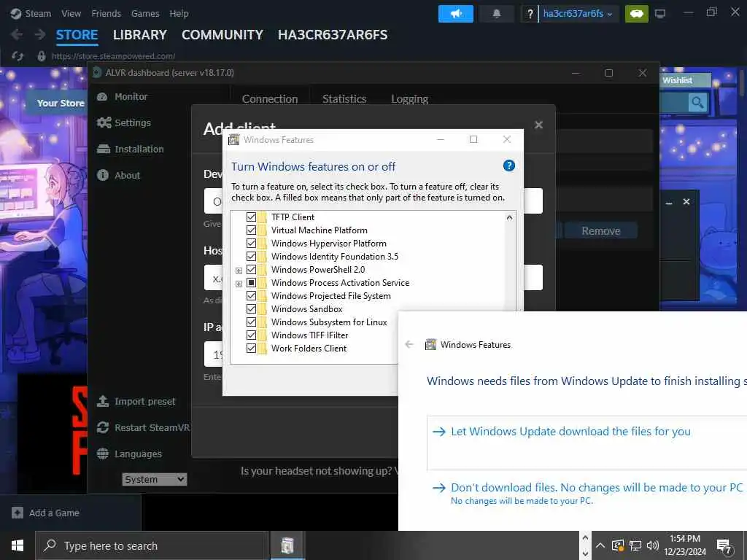
Task: Open Your Store in Steam
Action: (x=61, y=103)
